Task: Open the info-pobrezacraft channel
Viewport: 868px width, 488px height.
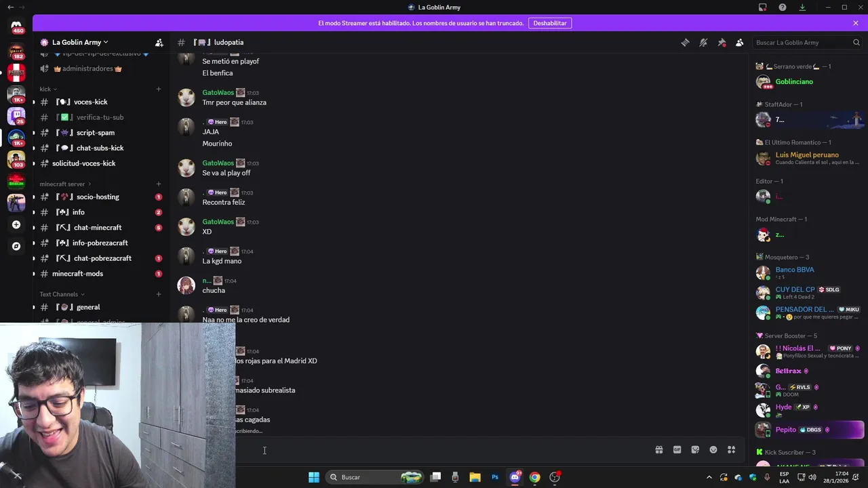Action: tap(100, 243)
